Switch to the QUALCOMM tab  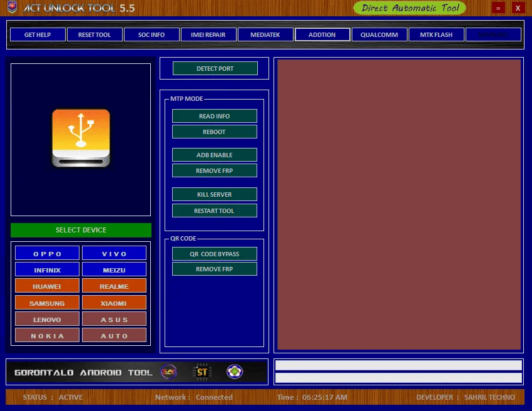[379, 34]
